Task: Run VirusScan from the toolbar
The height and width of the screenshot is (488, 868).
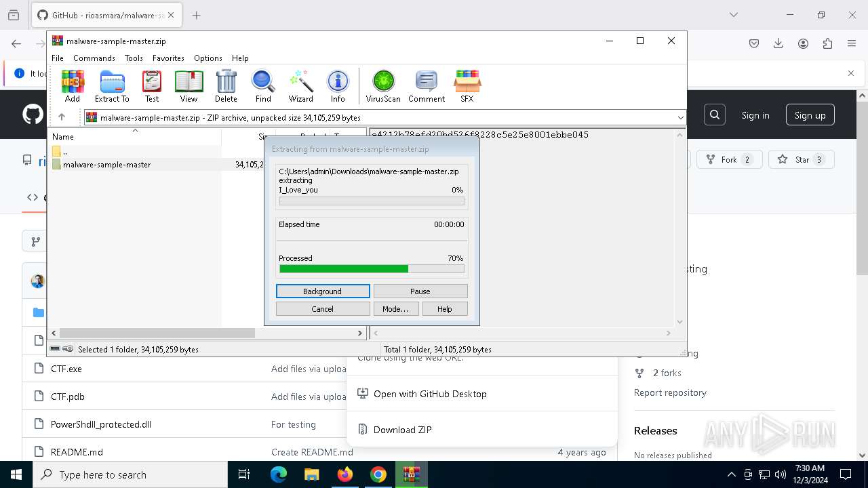Action: pos(383,86)
